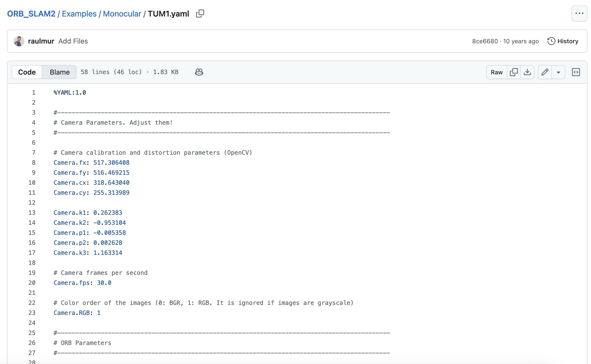Click the '58 lines (46 loc) · 1.83 KB' info
The width and height of the screenshot is (591, 364).
pos(129,72)
